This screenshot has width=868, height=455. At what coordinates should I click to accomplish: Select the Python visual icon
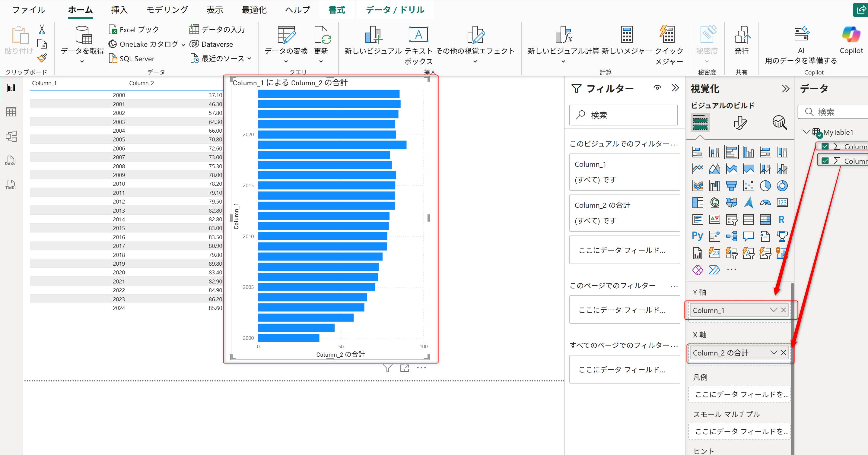tap(697, 236)
